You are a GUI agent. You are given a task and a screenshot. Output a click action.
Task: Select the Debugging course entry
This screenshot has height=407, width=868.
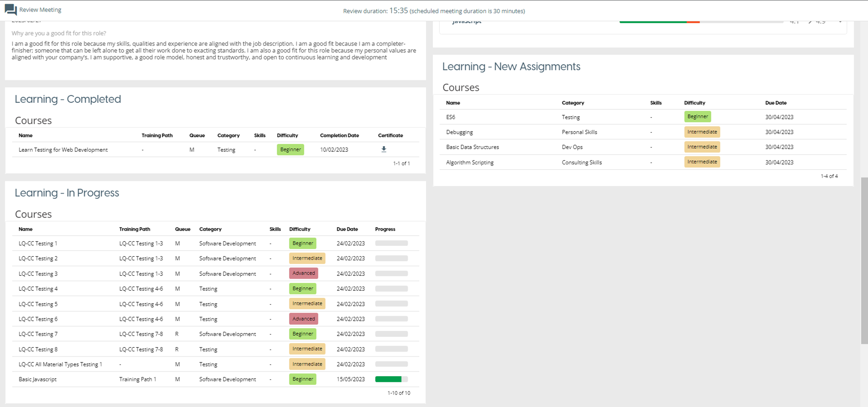click(x=459, y=132)
